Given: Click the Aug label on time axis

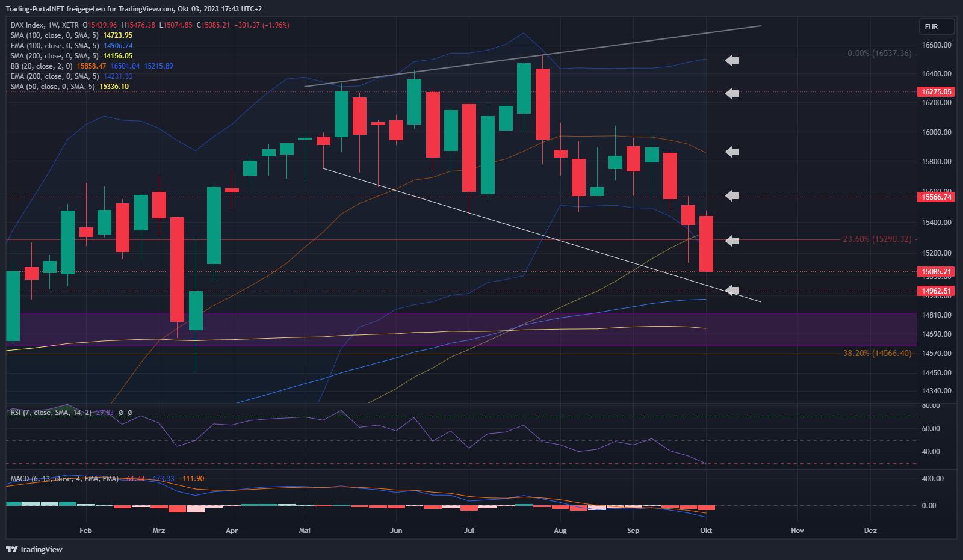Looking at the screenshot, I should click(x=560, y=531).
